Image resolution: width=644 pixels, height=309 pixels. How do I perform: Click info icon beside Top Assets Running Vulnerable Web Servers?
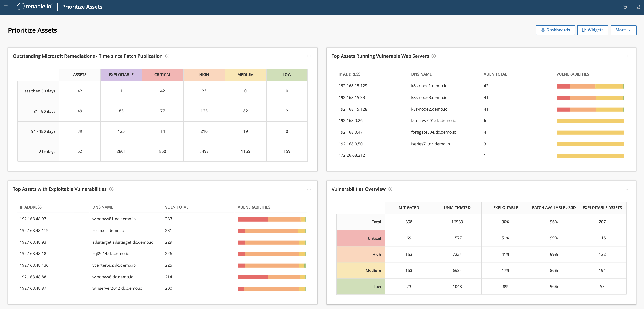[434, 56]
